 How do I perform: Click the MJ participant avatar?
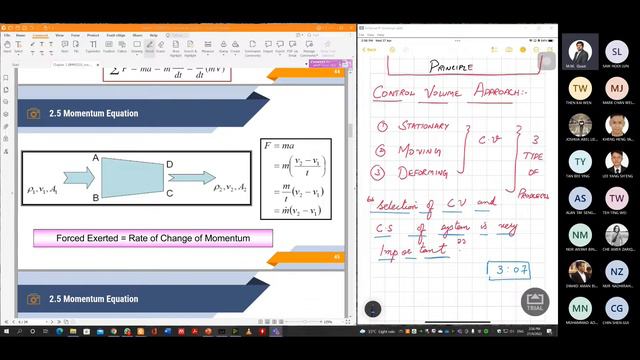(617, 89)
